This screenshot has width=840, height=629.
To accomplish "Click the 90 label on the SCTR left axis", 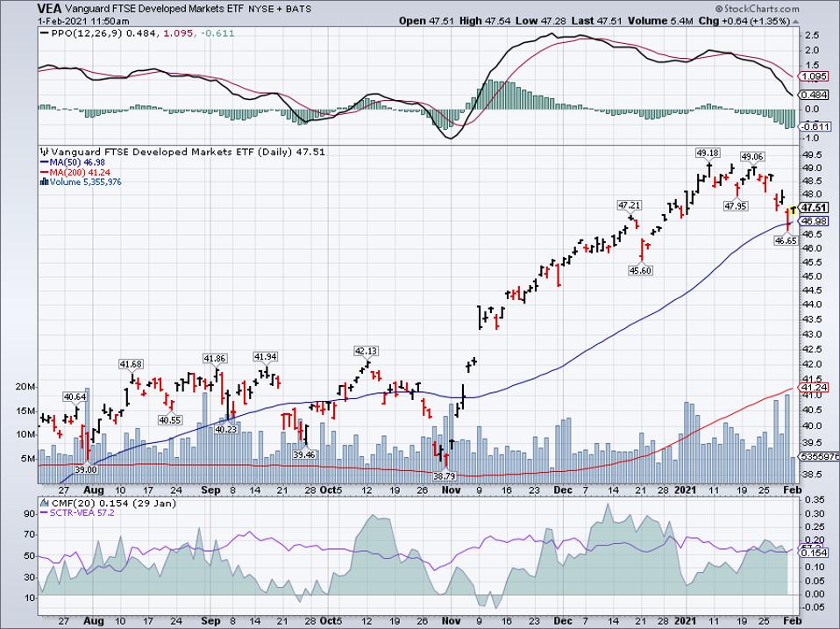I will (30, 514).
